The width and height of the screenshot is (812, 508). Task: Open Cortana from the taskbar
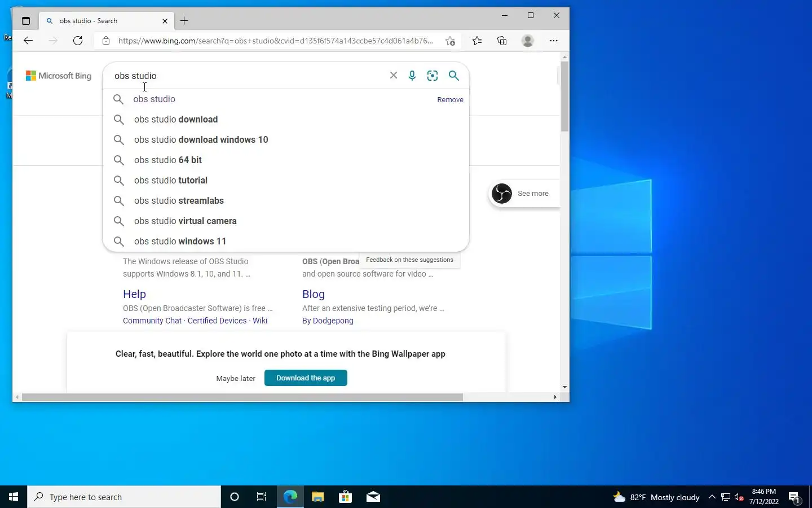coord(235,497)
